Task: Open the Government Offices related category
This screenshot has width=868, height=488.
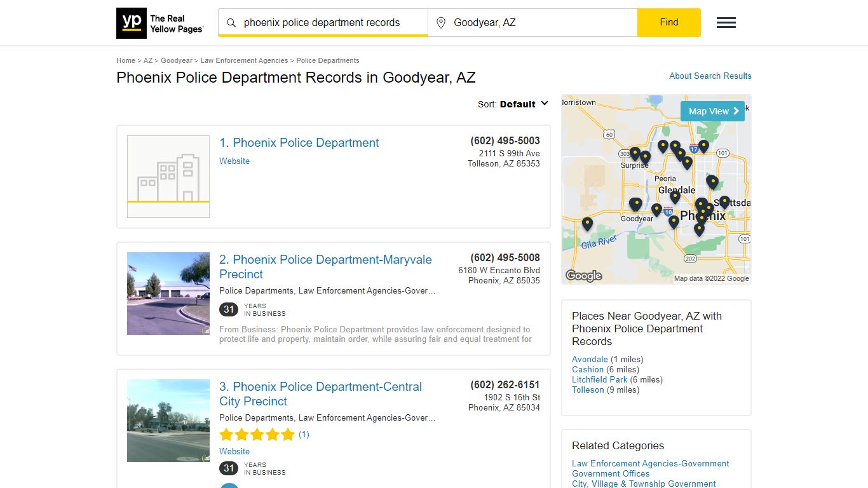Action: [611, 474]
